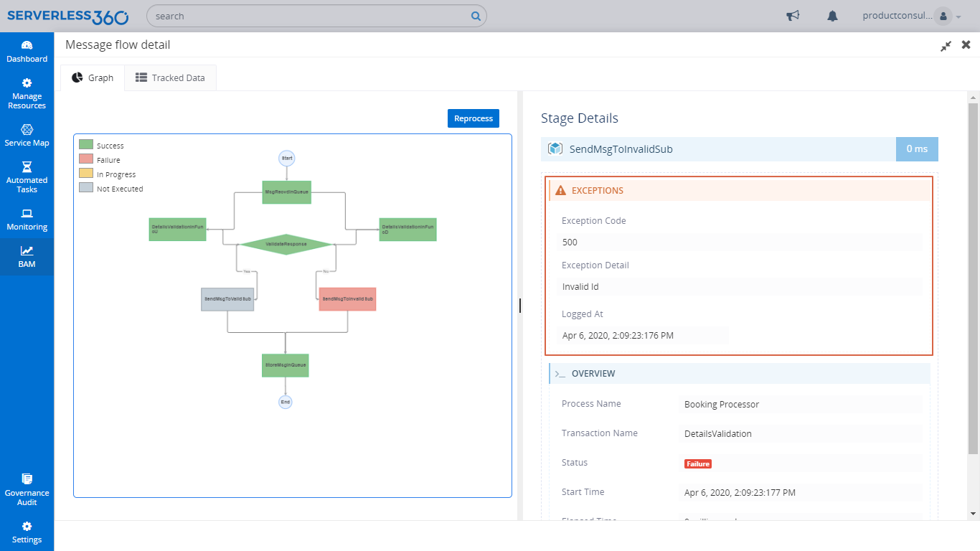
Task: Collapse the OVERVIEW section header
Action: [x=740, y=374]
